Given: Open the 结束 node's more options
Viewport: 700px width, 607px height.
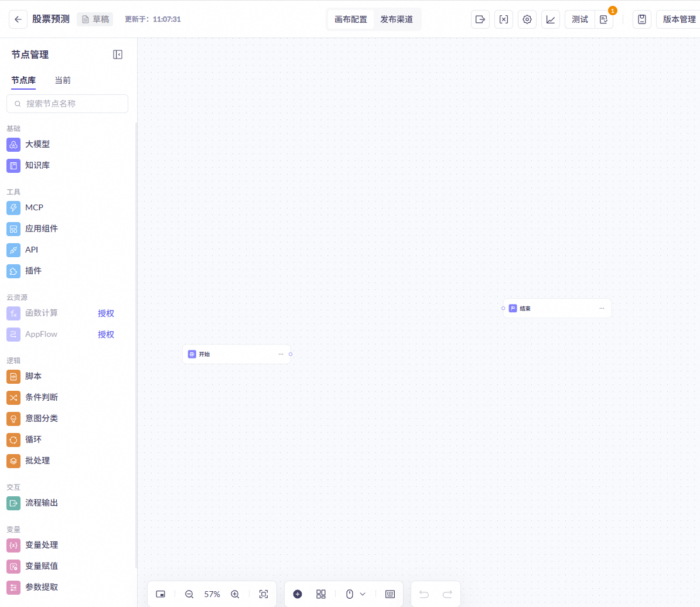Looking at the screenshot, I should click(602, 308).
